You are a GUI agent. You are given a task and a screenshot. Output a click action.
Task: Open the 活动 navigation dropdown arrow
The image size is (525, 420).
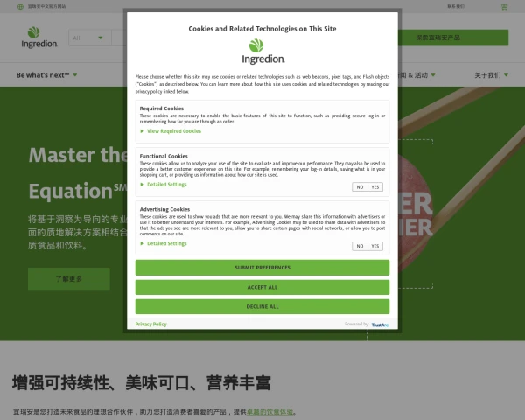coord(433,75)
